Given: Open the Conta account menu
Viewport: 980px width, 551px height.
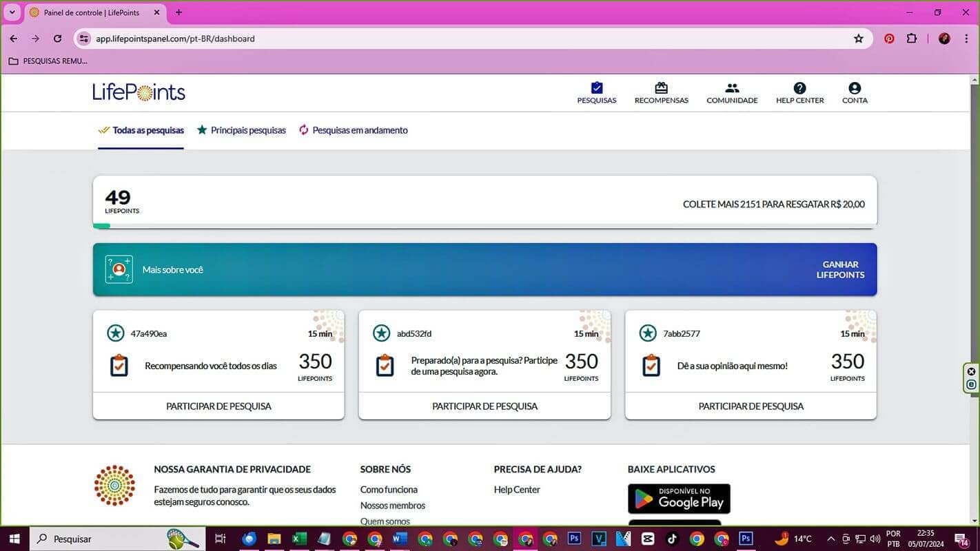Looking at the screenshot, I should (855, 93).
